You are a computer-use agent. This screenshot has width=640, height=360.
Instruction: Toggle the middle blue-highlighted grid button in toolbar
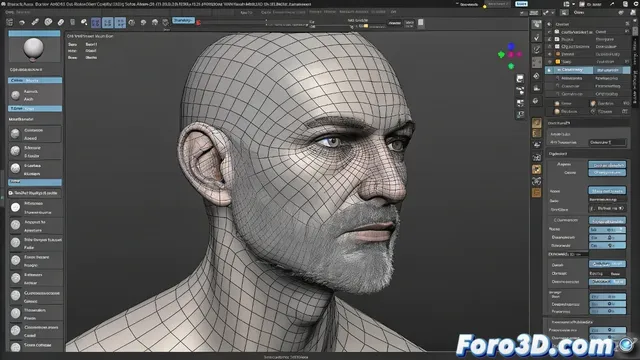point(108,22)
